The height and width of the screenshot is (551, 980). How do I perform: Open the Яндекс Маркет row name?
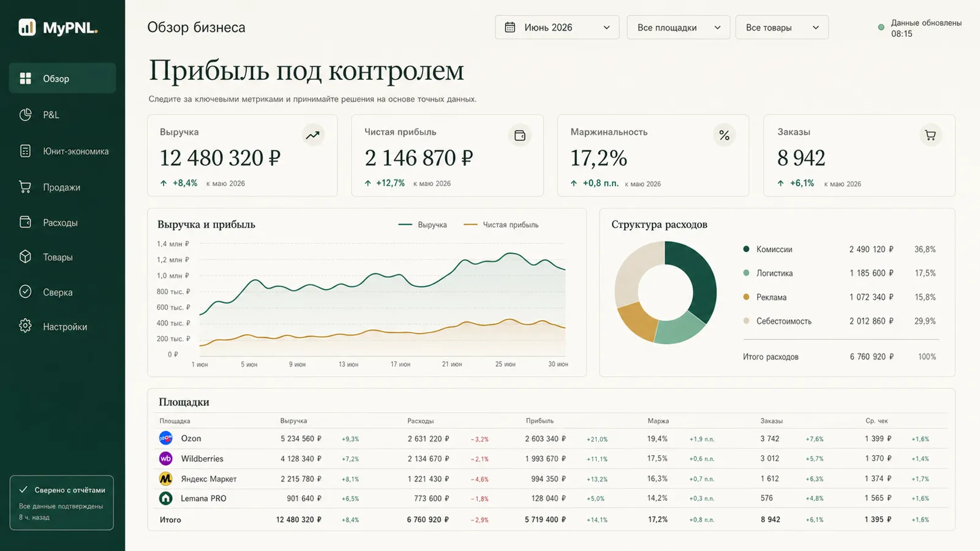209,479
